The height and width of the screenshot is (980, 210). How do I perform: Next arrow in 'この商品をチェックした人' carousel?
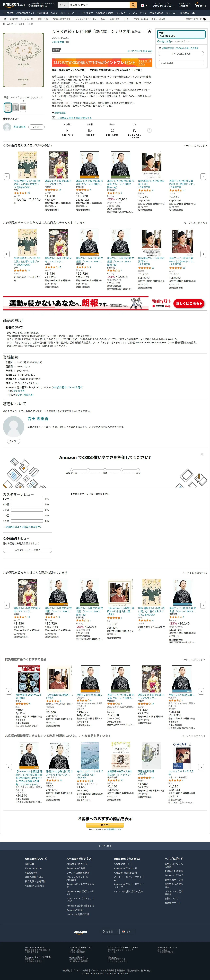[x=203, y=254]
